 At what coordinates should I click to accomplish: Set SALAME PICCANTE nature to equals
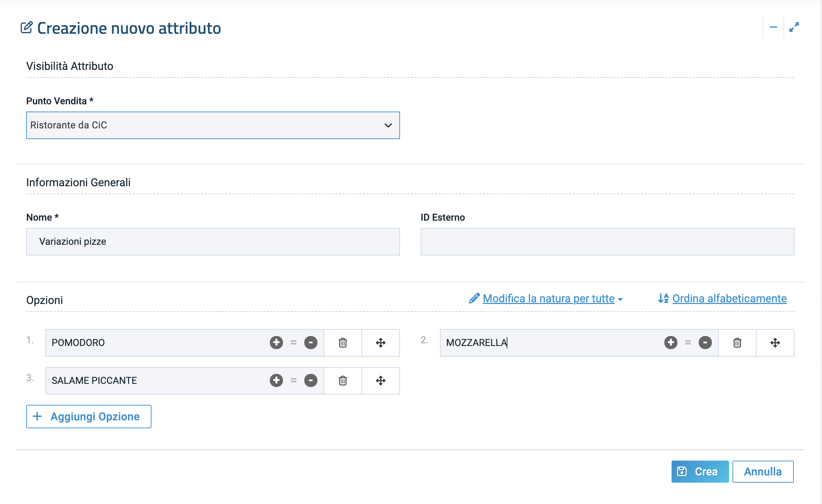[293, 380]
